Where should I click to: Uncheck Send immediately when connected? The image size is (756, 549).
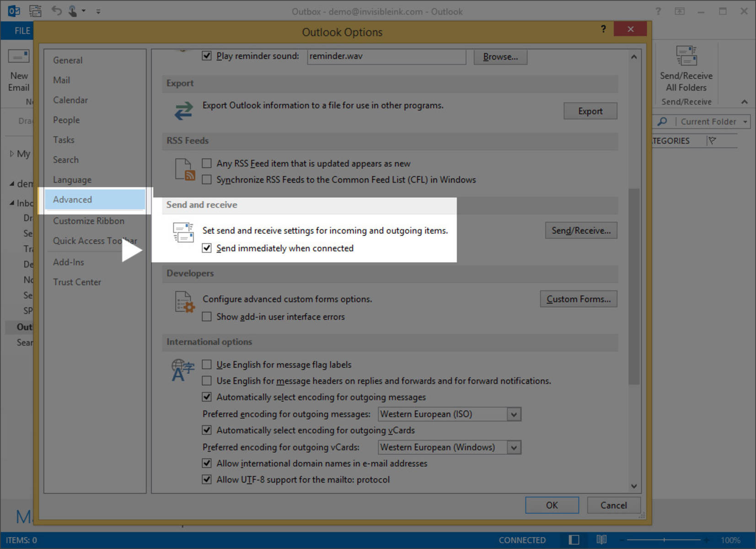click(207, 248)
